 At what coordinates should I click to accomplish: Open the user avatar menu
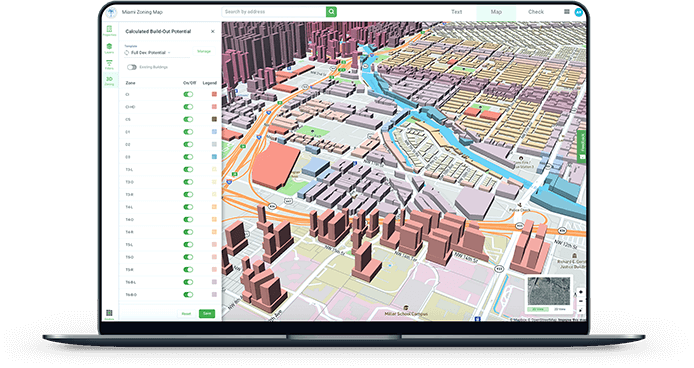(578, 12)
